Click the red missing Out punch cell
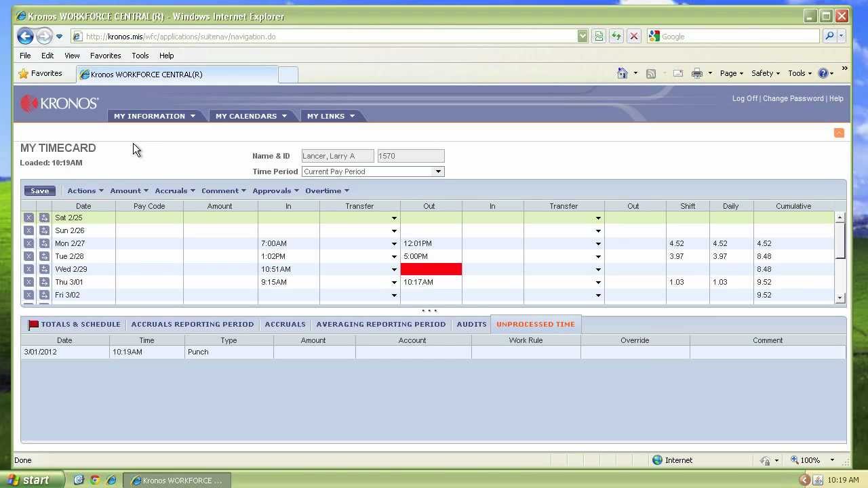 tap(431, 269)
